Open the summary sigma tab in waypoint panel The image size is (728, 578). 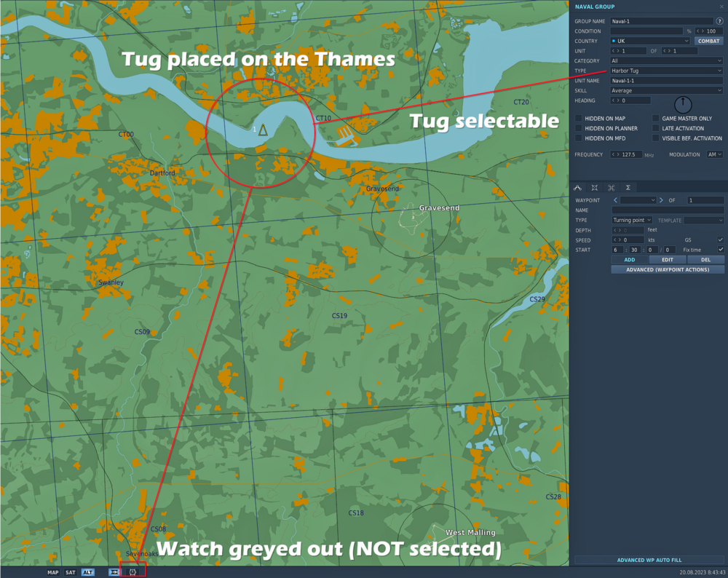click(x=628, y=187)
